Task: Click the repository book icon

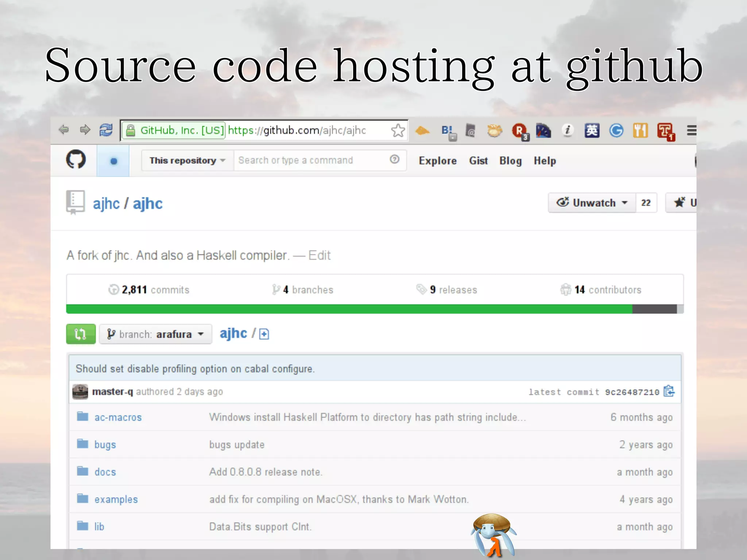Action: 75,202
